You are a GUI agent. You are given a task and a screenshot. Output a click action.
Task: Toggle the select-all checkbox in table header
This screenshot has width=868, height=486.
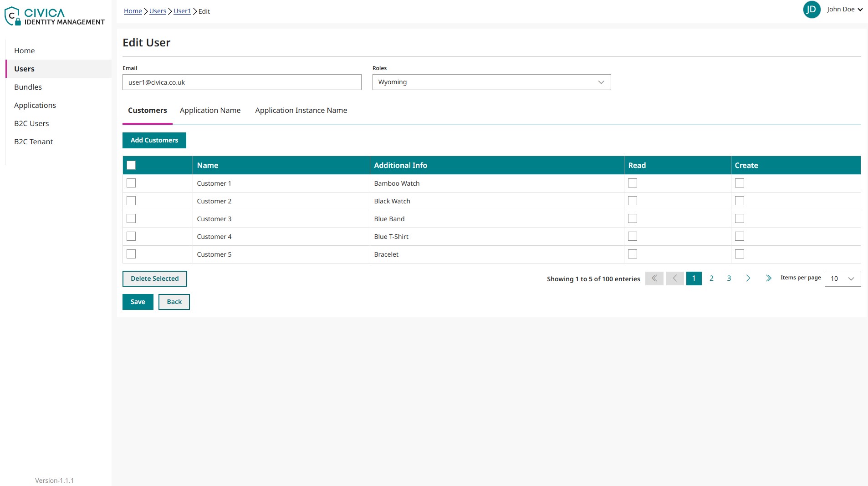click(x=131, y=166)
